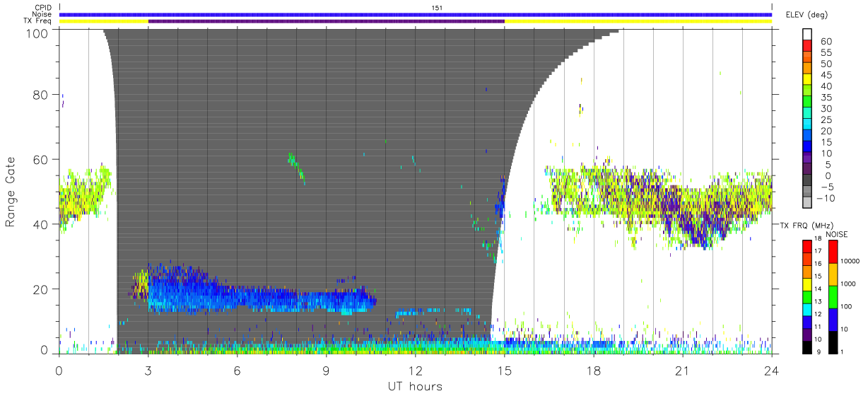This screenshot has height=401, width=868.
Task: Click the "14" tick on TX FRQ colorbar
Action: click(817, 289)
